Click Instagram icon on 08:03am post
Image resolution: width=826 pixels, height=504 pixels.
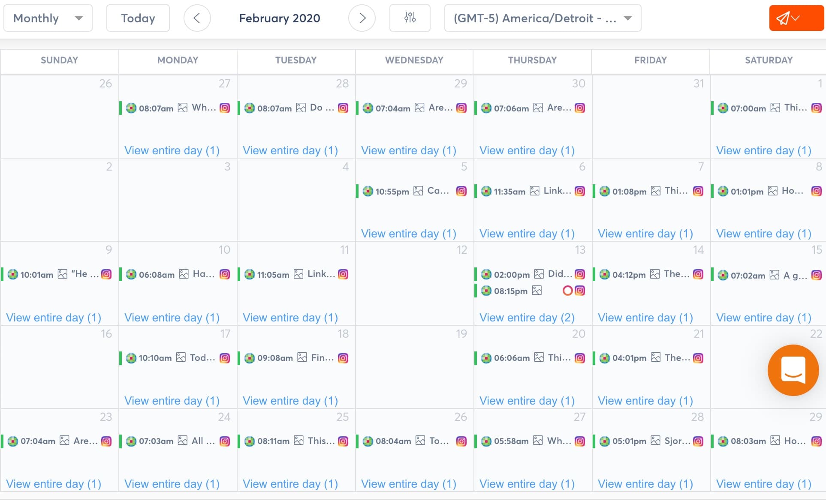[x=817, y=441]
